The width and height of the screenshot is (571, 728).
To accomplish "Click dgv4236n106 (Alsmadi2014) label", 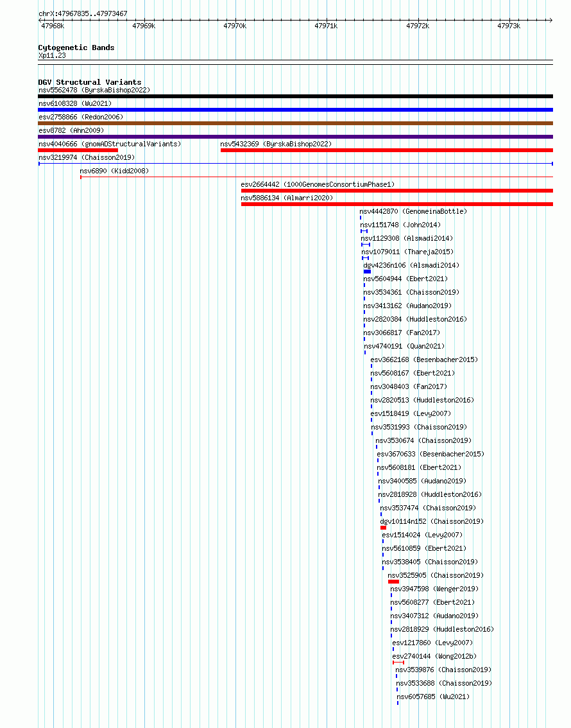I will coord(411,265).
